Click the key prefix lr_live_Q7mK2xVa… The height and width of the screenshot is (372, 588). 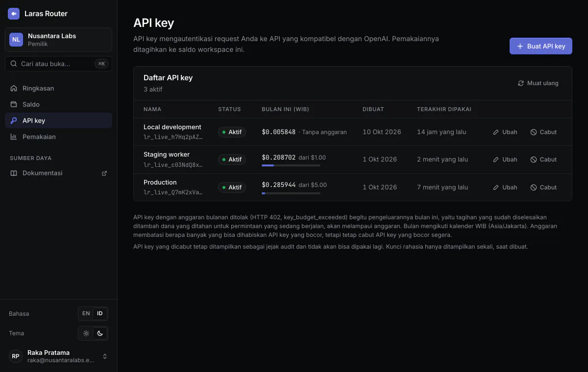point(173,192)
